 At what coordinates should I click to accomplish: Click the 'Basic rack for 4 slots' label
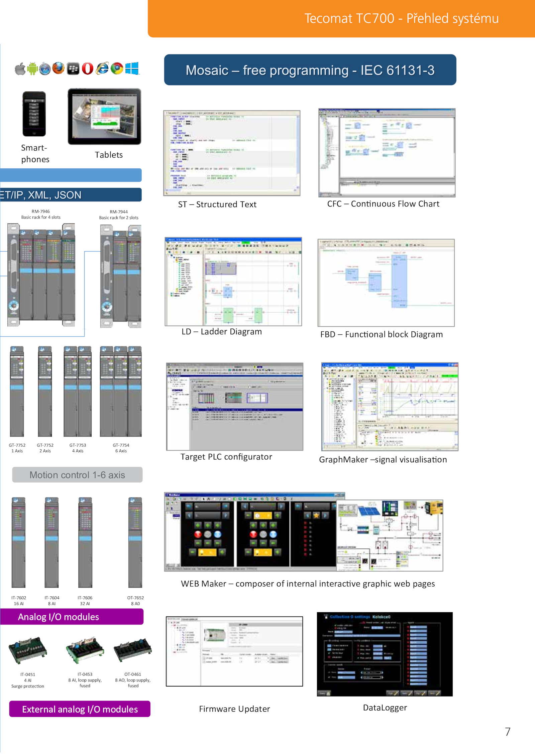point(41,217)
